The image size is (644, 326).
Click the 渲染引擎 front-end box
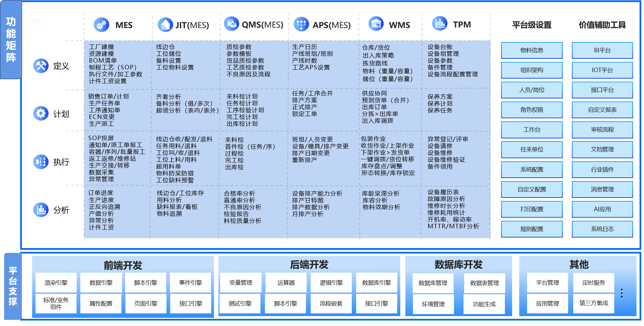(56, 283)
